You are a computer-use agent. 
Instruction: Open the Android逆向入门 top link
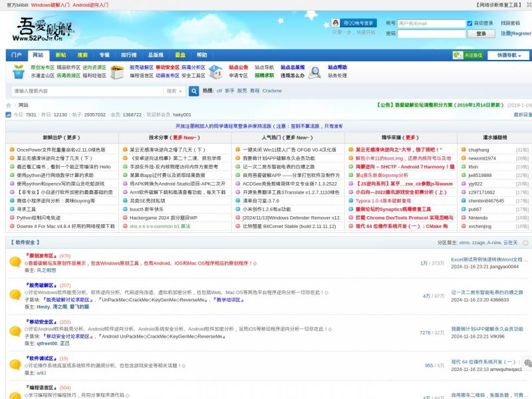click(x=90, y=5)
